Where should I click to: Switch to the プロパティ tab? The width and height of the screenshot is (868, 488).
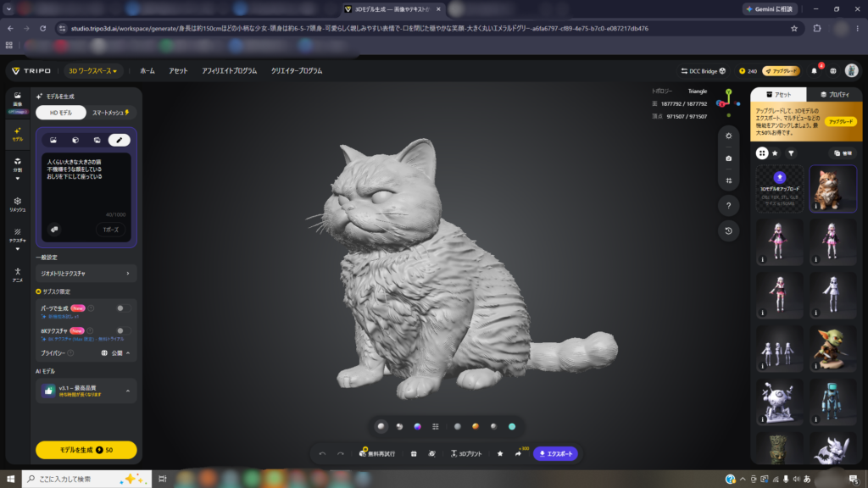point(835,95)
